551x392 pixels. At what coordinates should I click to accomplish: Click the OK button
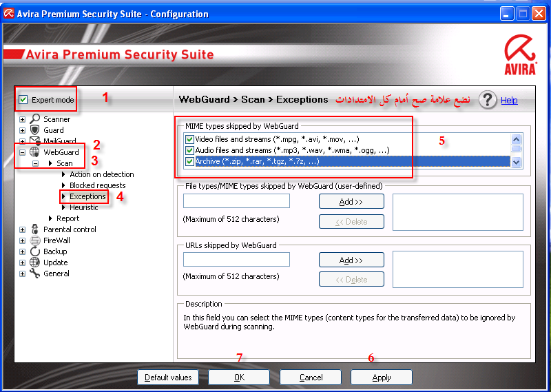[239, 378]
